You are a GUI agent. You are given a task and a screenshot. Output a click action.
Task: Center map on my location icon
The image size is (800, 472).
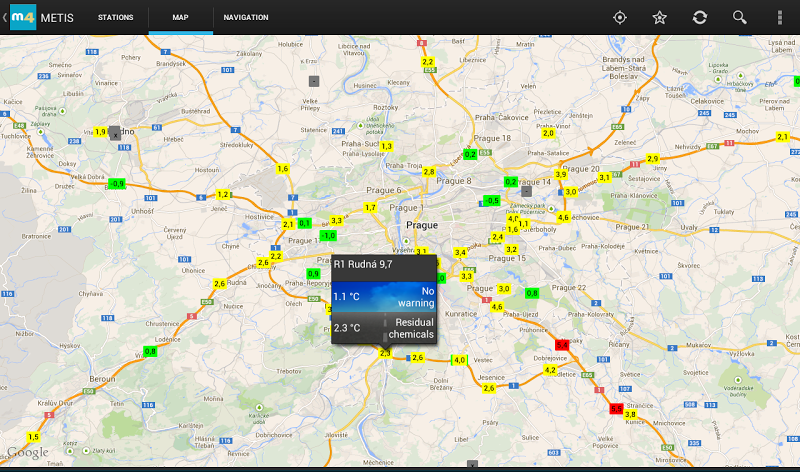[619, 18]
